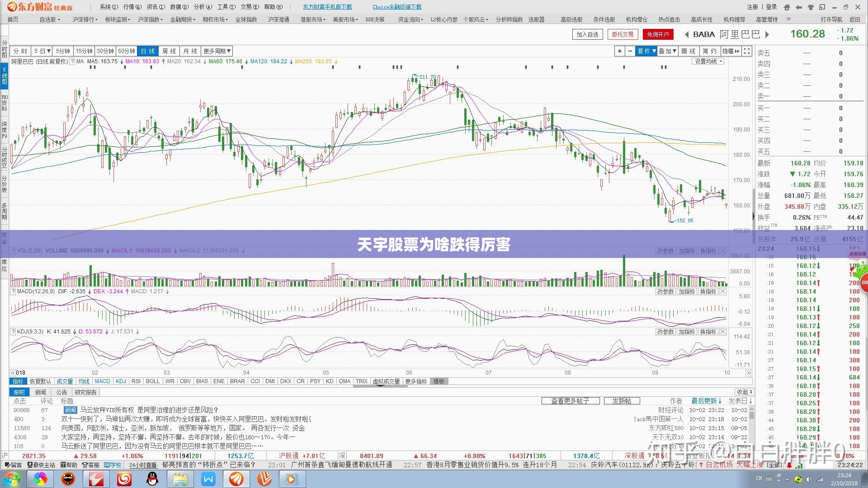
Task: Switch chart to 15分钟 period
Action: (x=84, y=51)
